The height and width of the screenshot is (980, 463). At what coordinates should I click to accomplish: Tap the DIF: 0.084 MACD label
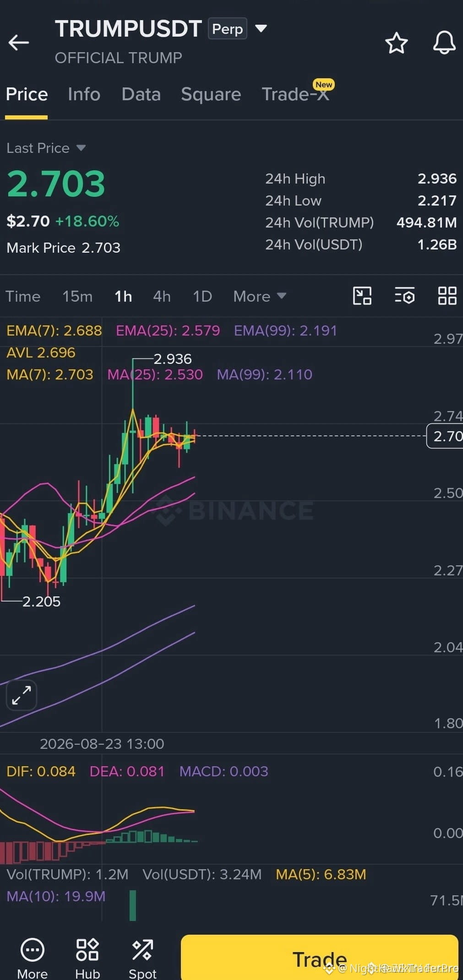point(41,771)
